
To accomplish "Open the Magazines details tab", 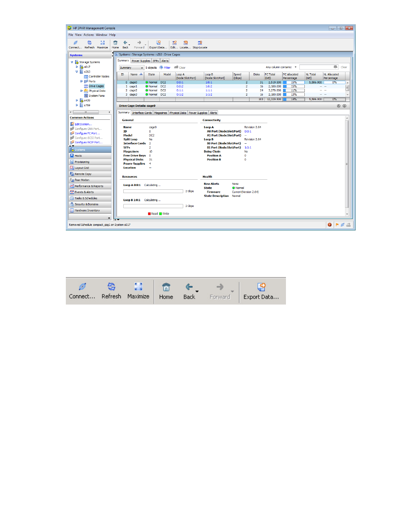I will (x=161, y=113).
